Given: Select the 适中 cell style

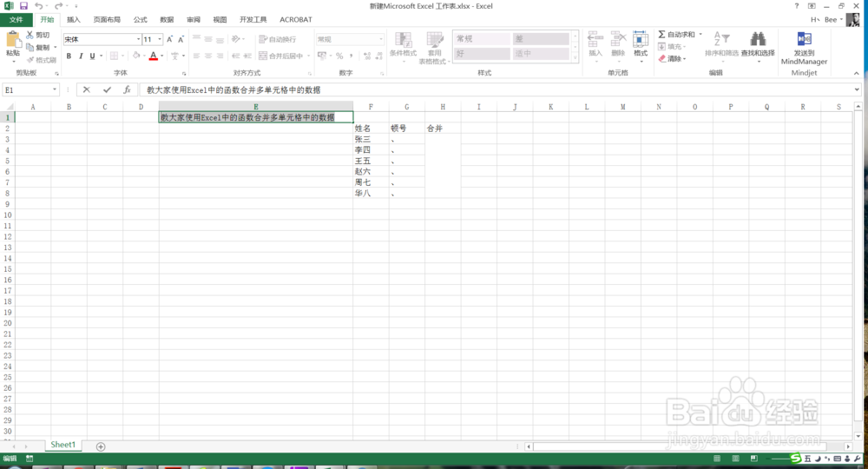Looking at the screenshot, I should 541,54.
